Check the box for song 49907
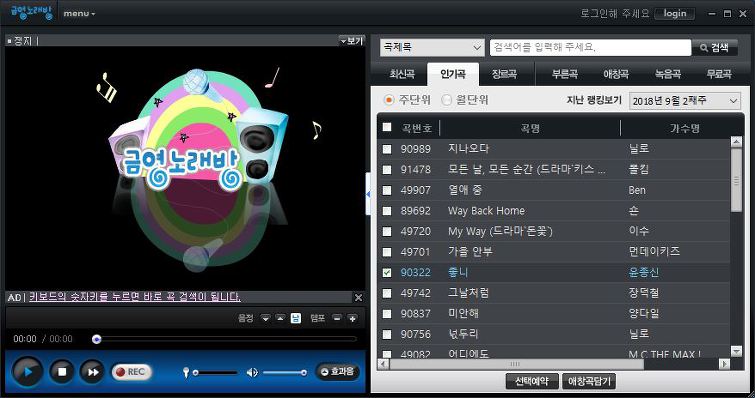 point(387,190)
